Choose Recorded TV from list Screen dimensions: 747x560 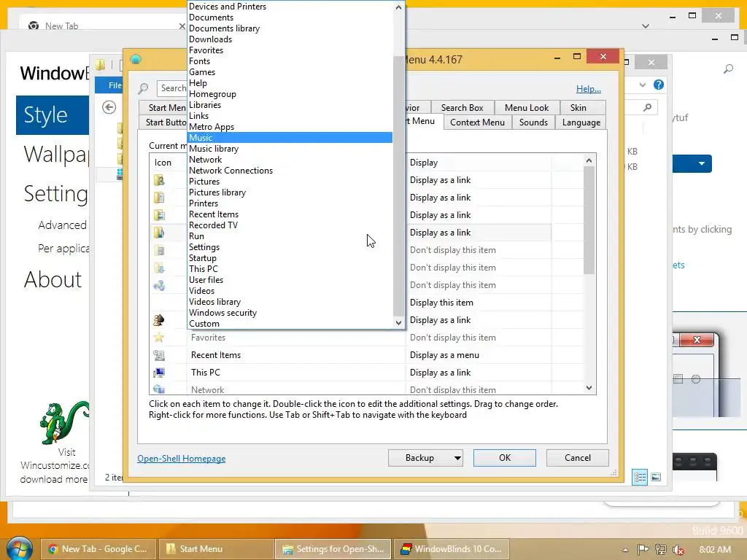pyautogui.click(x=290, y=226)
